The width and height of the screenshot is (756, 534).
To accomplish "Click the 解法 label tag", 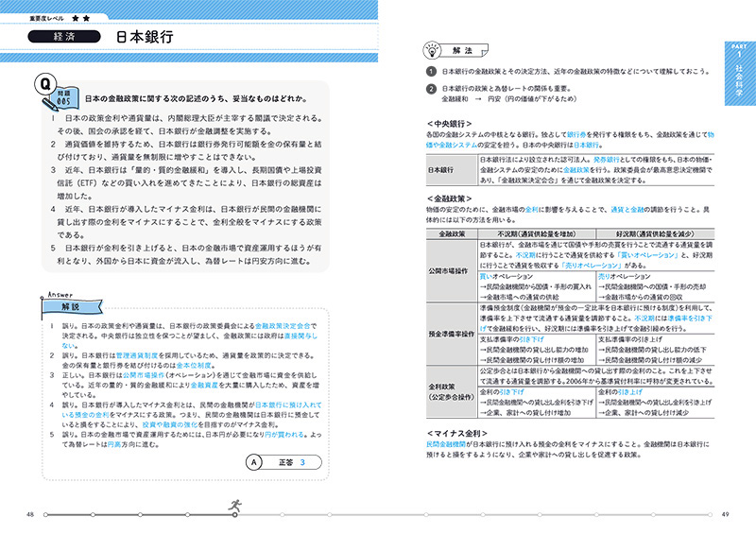I will (x=464, y=51).
